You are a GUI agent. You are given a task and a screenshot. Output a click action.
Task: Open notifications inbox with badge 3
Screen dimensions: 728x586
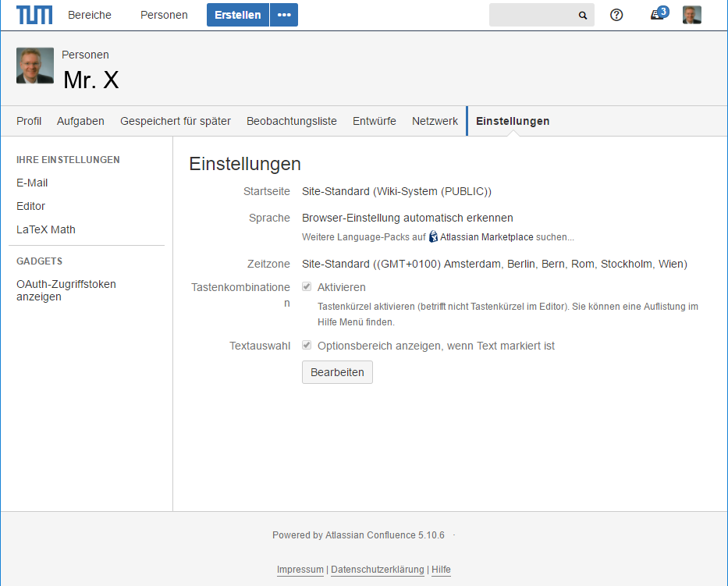tap(658, 15)
